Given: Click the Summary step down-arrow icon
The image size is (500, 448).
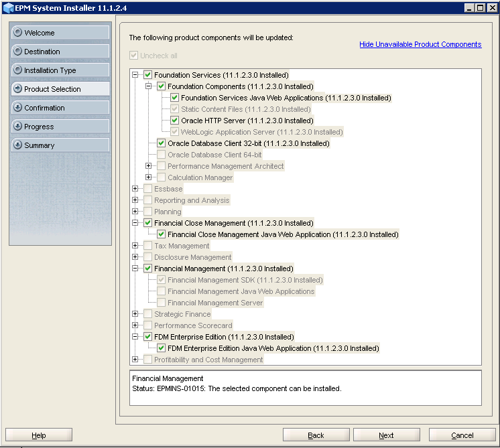Looking at the screenshot, I should (18, 145).
